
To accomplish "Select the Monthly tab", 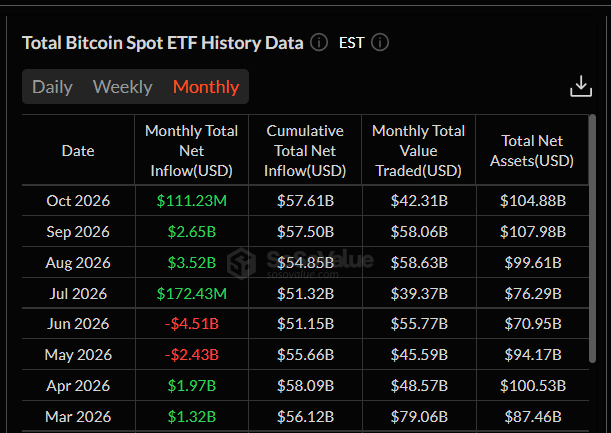I will pyautogui.click(x=206, y=87).
